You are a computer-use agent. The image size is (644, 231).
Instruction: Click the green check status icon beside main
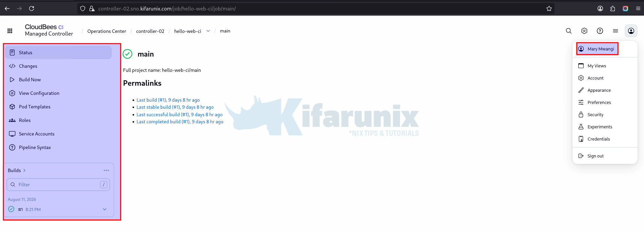point(127,54)
